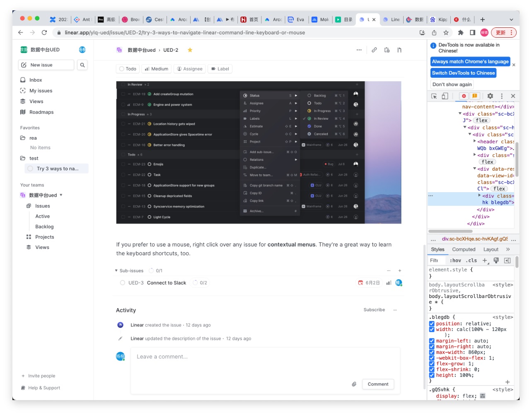The image size is (532, 415).
Task: Collapse the div data-res node
Action: pyautogui.click(x=475, y=169)
